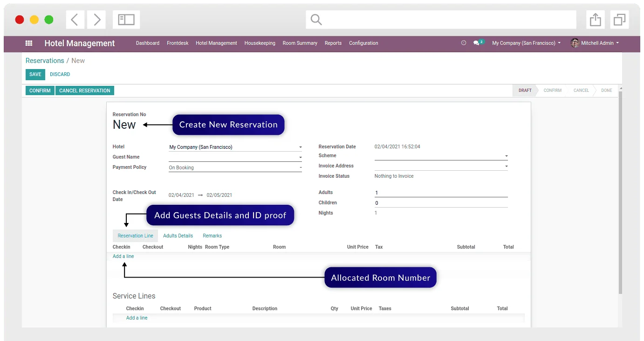Select the Confirm status stage

pos(552,90)
